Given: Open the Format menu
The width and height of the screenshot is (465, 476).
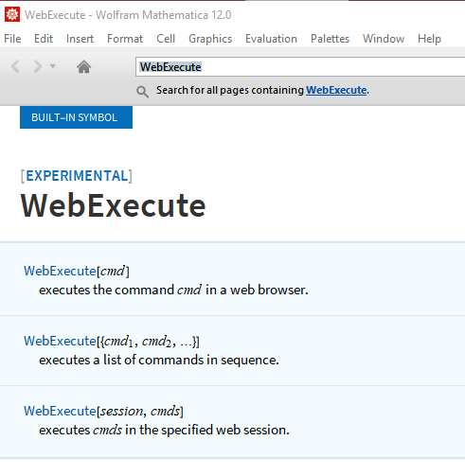Looking at the screenshot, I should click(125, 39).
